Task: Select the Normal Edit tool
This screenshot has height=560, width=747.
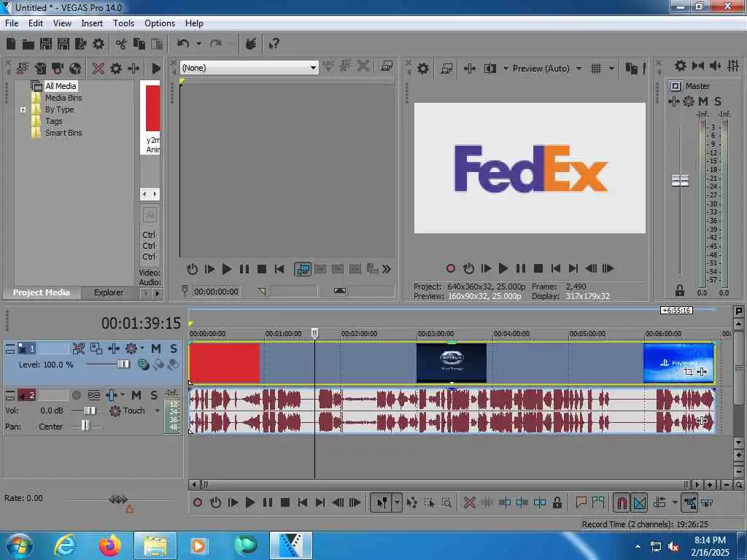Action: coord(382,502)
